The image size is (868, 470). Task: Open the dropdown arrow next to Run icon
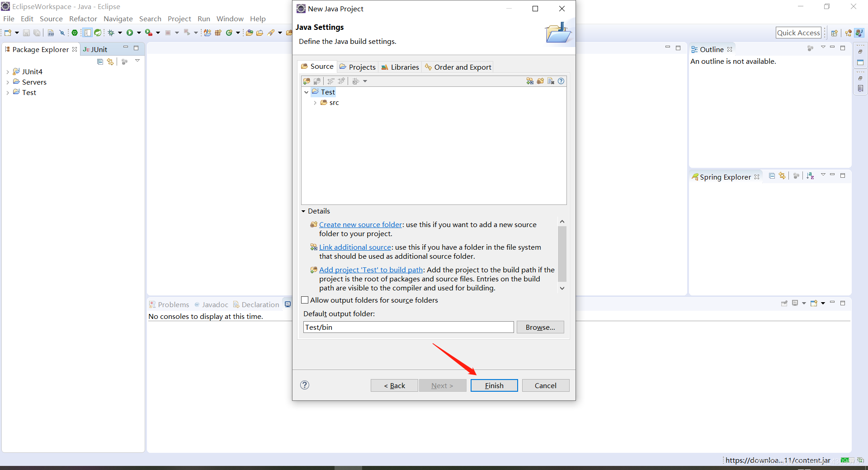coord(139,33)
